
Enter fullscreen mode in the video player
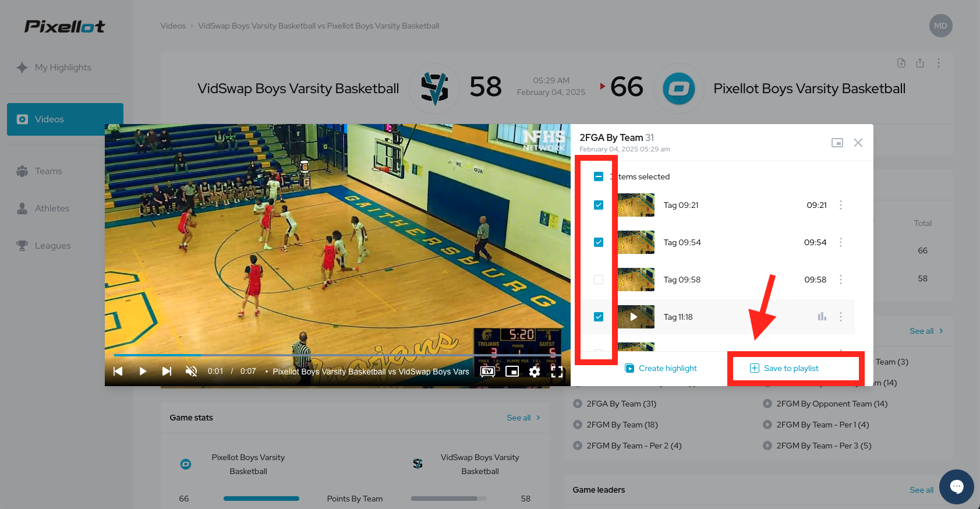point(557,372)
